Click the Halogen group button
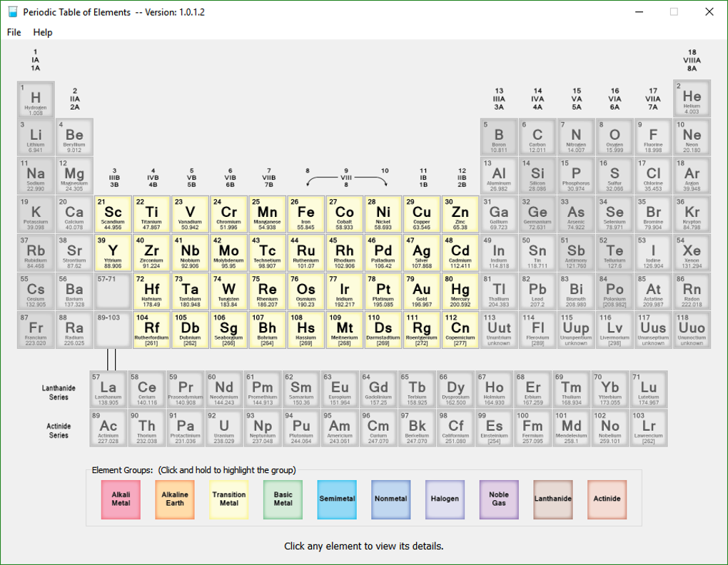Viewport: 728px width, 565px height. tap(445, 499)
